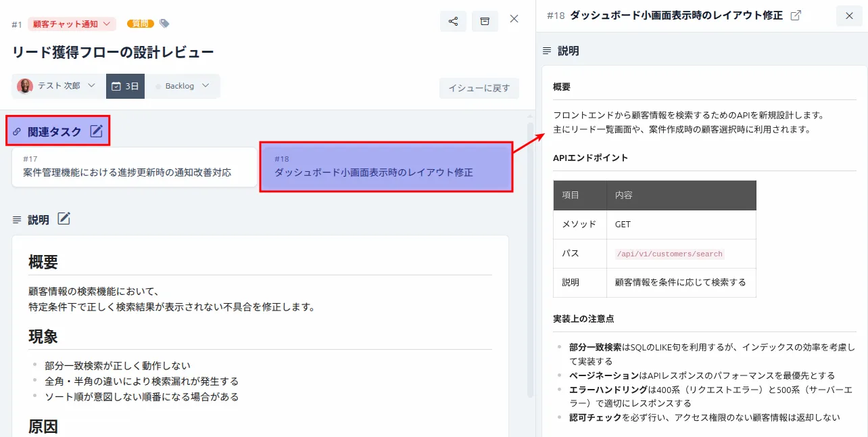Viewport: 868px width, 437px height.
Task: Click the link icon before 関連タスク heading
Action: [16, 131]
